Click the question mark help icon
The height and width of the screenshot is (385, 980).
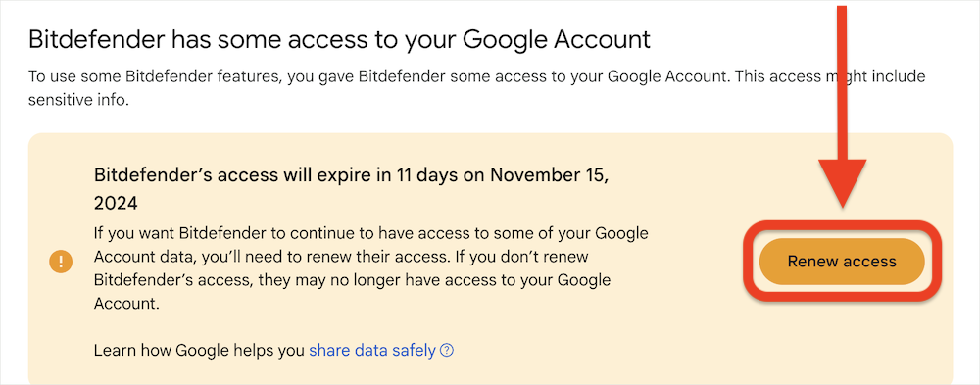click(446, 350)
